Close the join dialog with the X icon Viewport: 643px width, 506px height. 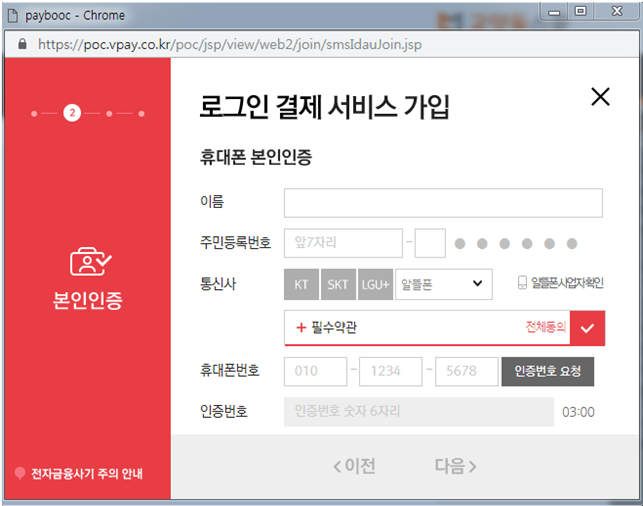pyautogui.click(x=600, y=97)
